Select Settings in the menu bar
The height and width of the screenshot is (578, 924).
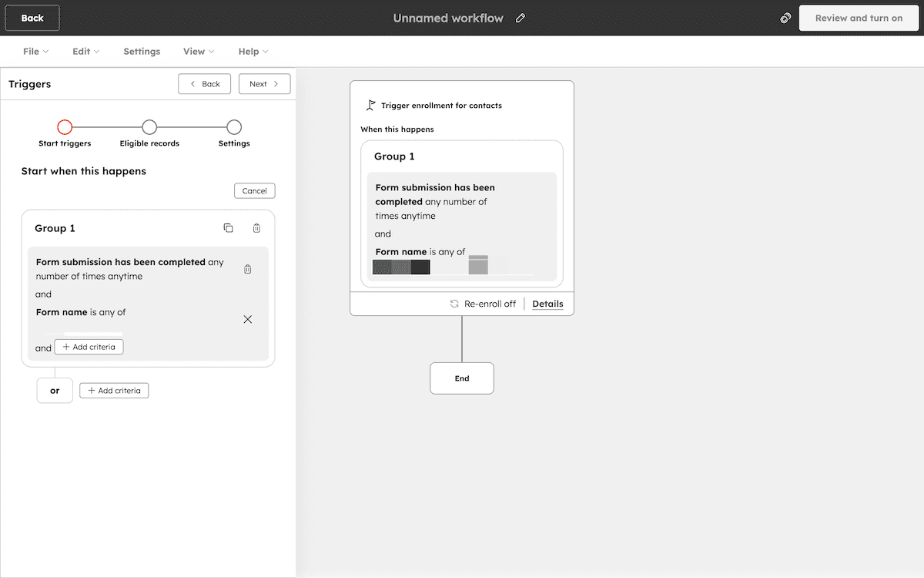(142, 51)
